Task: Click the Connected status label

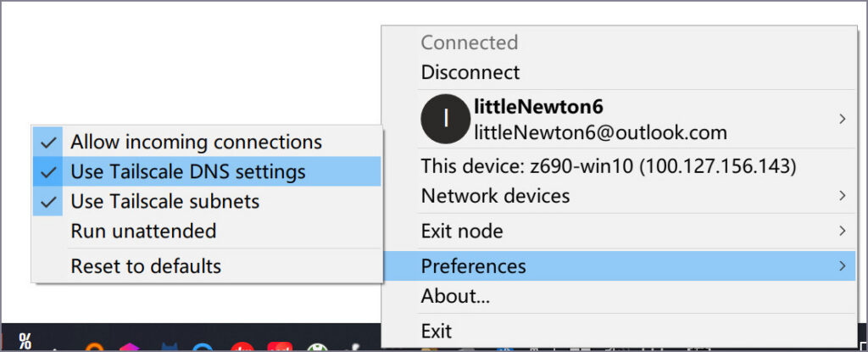Action: pos(469,42)
